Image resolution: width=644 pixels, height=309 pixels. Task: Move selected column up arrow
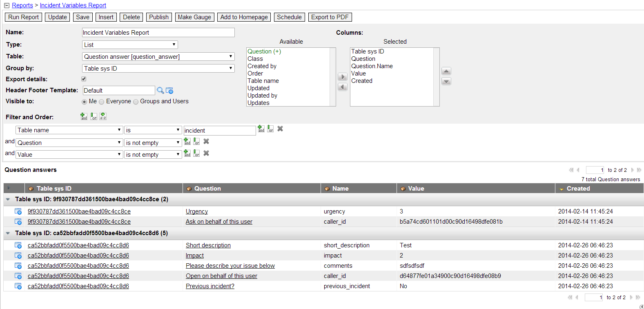(446, 71)
